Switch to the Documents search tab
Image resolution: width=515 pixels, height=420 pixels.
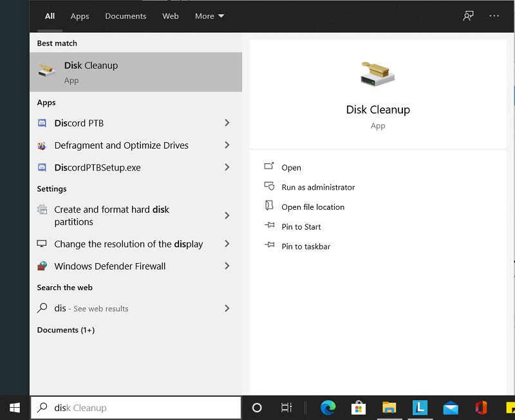pos(126,16)
